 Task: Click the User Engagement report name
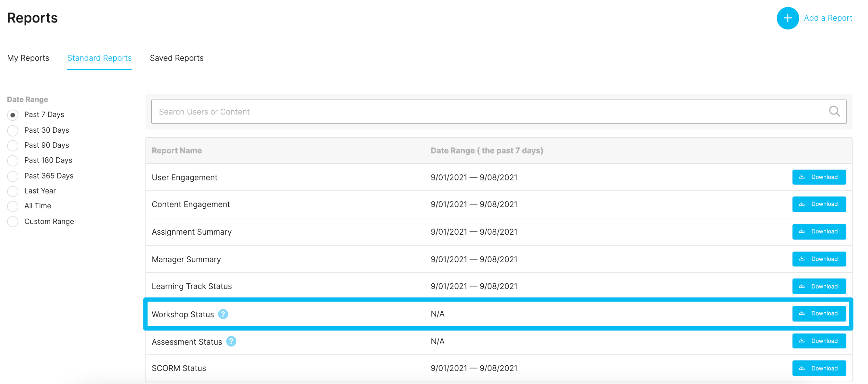[184, 178]
